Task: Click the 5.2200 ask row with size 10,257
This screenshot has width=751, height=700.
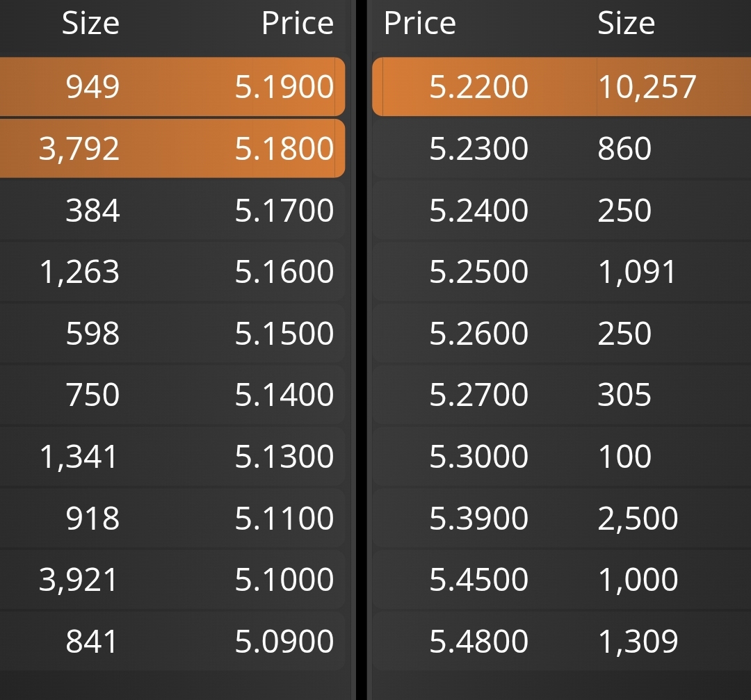Action: [x=561, y=87]
